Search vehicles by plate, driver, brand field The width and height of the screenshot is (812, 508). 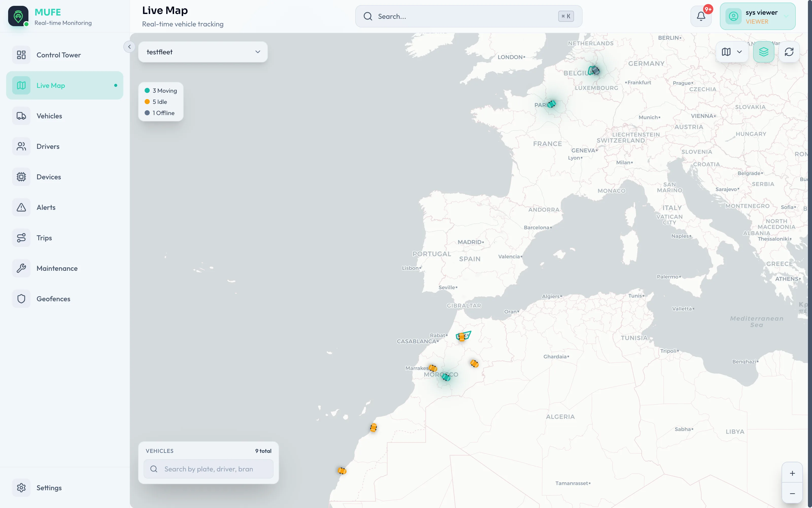coord(208,469)
